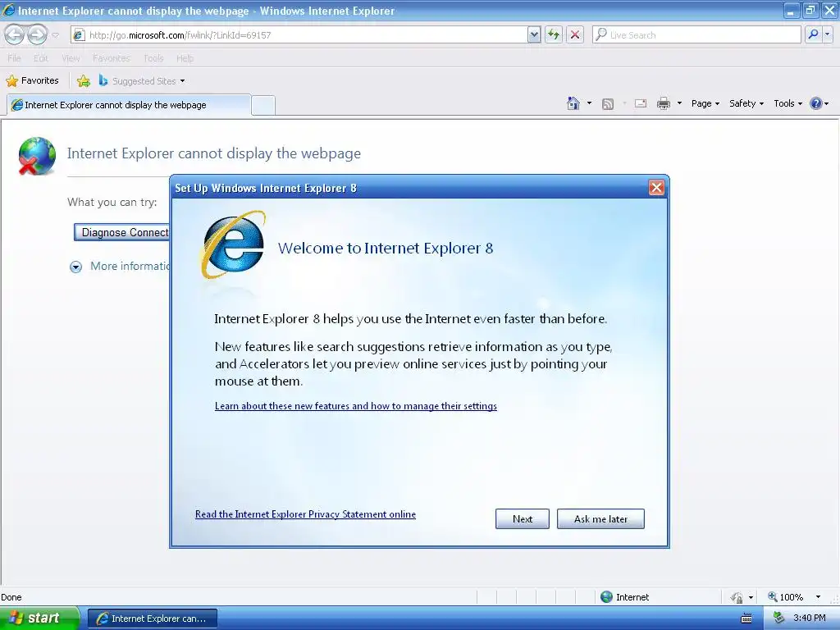The width and height of the screenshot is (840, 630).
Task: Click Diagnose Connection Problems button
Action: click(121, 232)
